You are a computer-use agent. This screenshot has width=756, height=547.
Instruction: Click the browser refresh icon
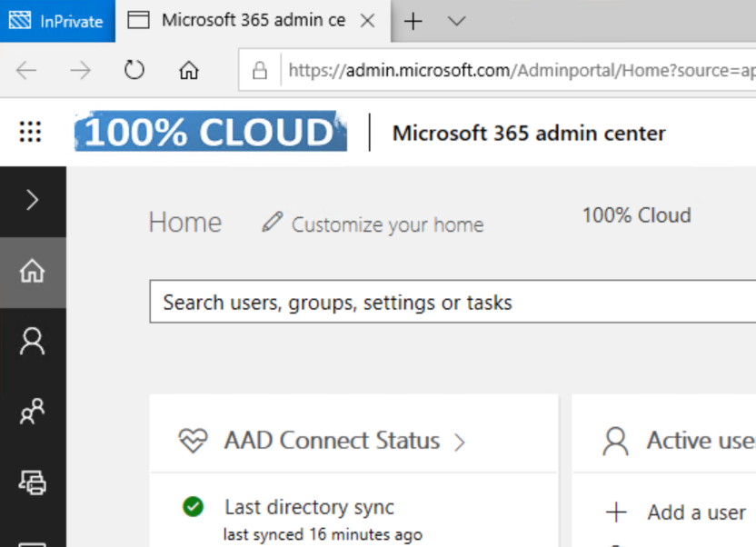tap(134, 70)
